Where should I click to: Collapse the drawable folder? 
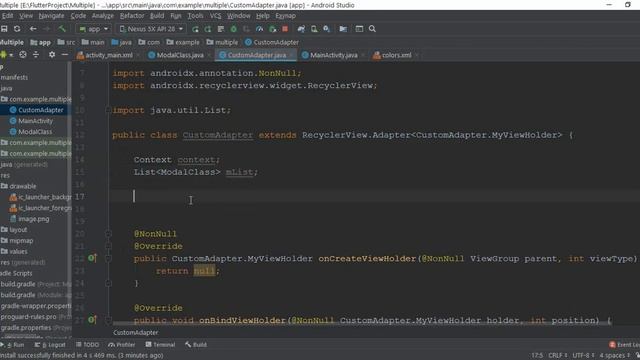coord(18,186)
